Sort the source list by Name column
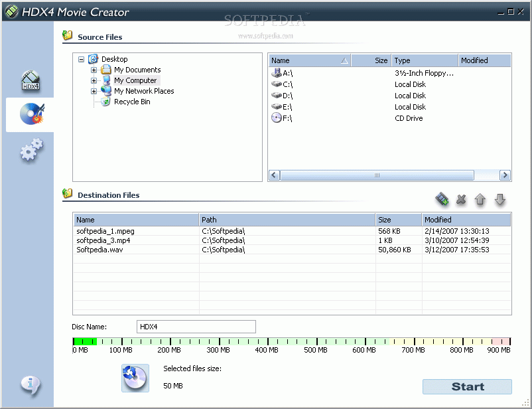 click(310, 60)
